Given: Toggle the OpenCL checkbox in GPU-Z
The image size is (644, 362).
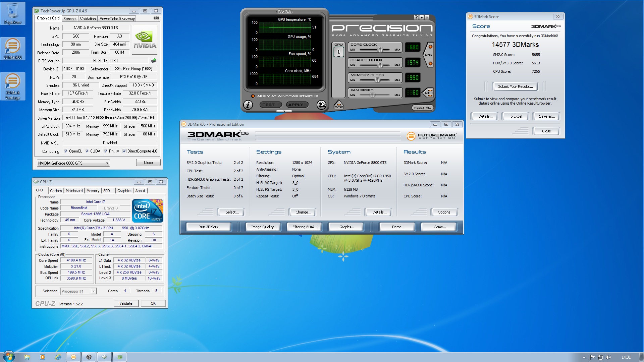Looking at the screenshot, I should pos(66,151).
